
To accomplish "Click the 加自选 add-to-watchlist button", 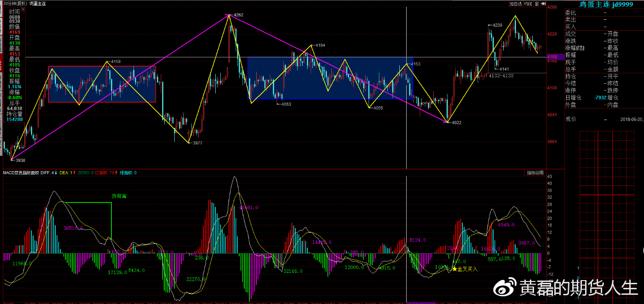I will pyautogui.click(x=516, y=4).
